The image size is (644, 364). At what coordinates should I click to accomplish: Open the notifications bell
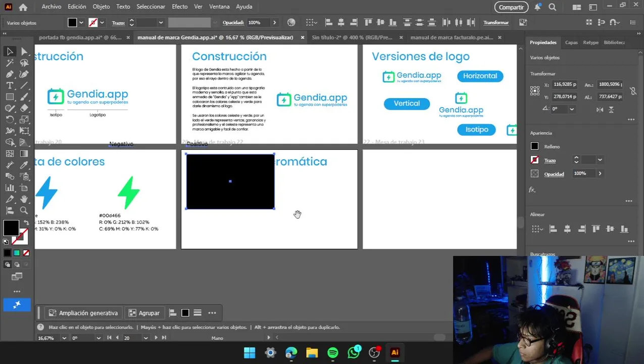click(x=538, y=7)
